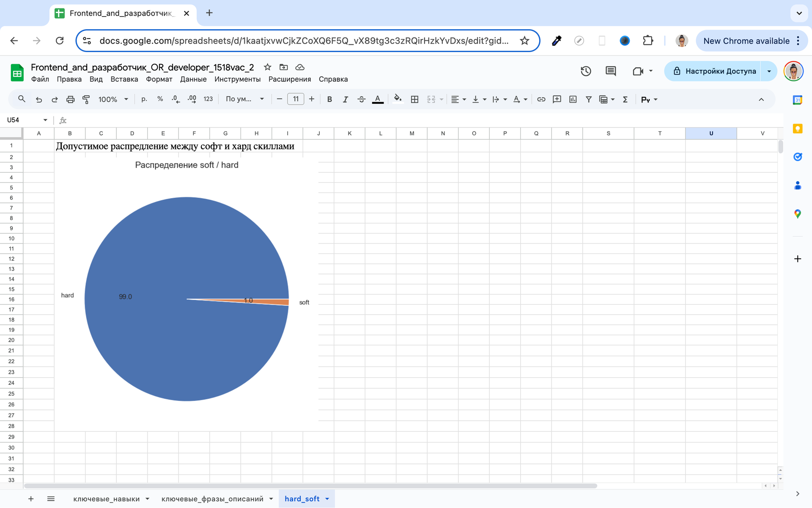
Task: Open the Расширения menu
Action: click(290, 79)
